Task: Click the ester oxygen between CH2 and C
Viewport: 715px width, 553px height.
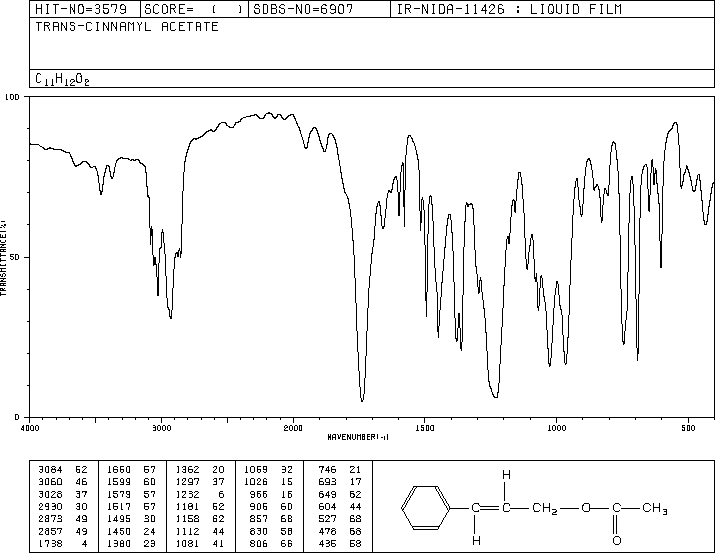Action: pyautogui.click(x=585, y=507)
